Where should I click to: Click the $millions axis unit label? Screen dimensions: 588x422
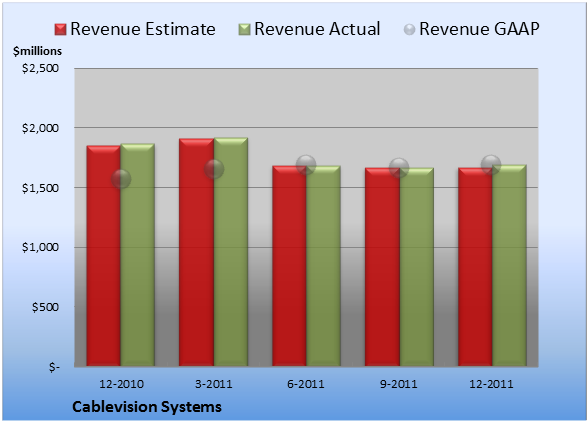[38, 51]
